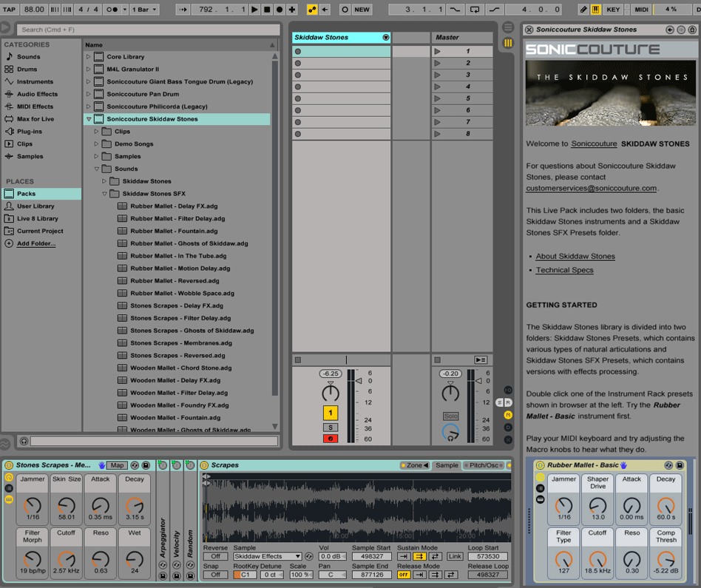
Task: Toggle the MIDI map mode switch
Action: 641,10
